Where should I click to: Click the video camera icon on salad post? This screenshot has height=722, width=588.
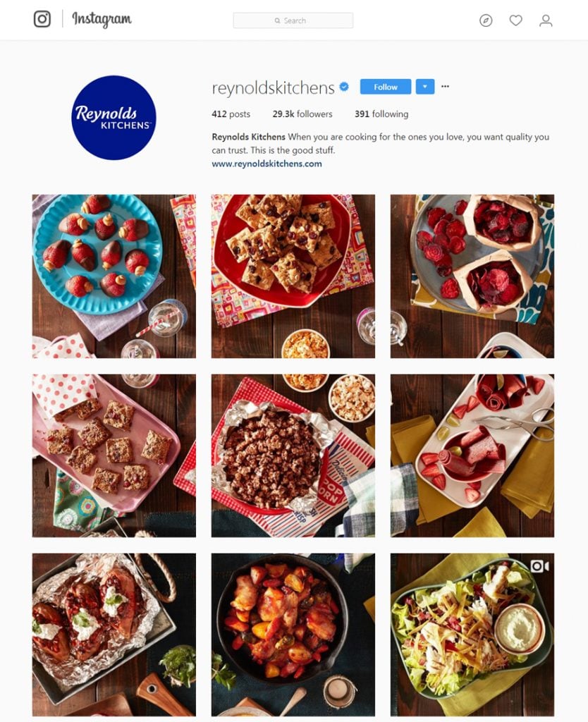pyautogui.click(x=539, y=566)
